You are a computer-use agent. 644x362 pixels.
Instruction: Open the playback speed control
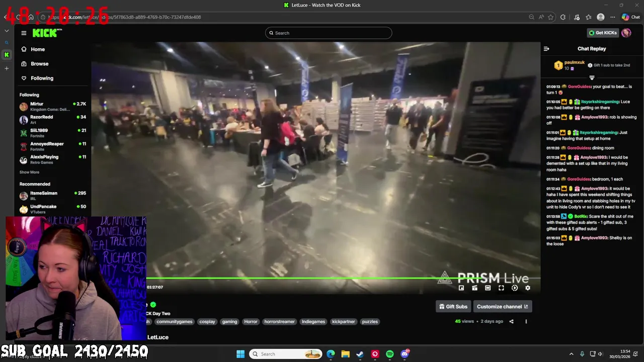click(x=514, y=288)
